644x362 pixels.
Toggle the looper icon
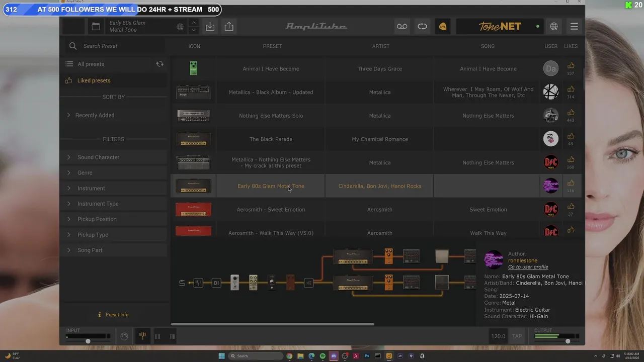point(422,27)
